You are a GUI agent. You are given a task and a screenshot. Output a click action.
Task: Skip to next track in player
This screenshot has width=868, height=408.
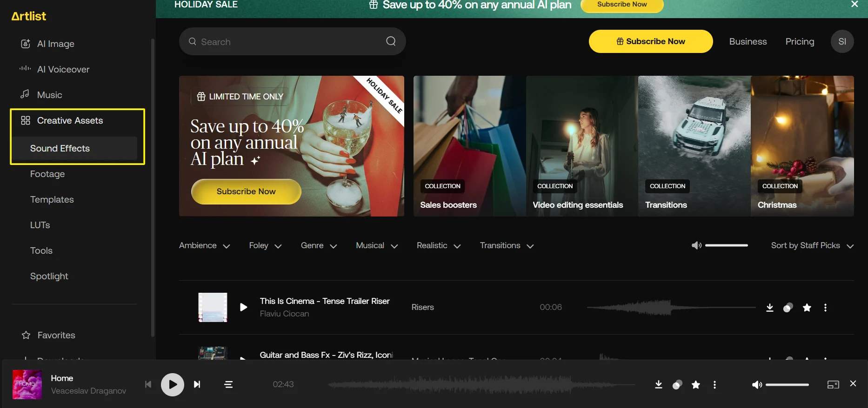(x=197, y=384)
